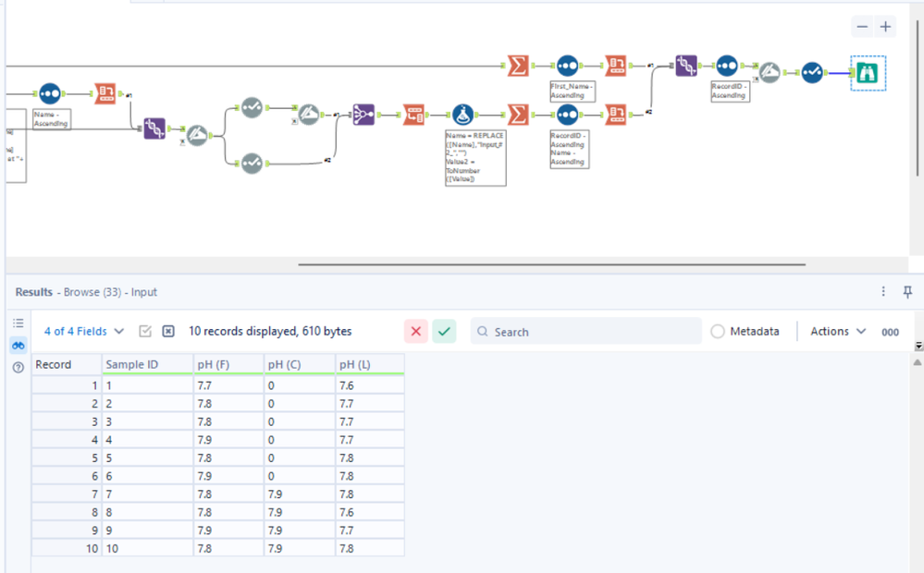Select the Summarize tool after Formula

[x=518, y=115]
